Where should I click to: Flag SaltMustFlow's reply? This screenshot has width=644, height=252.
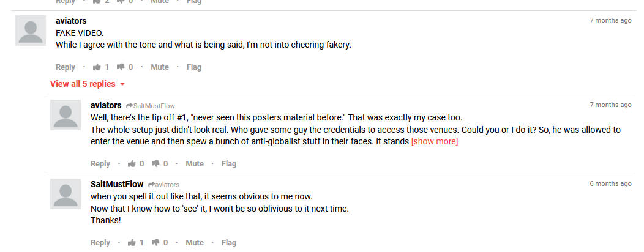pos(229,243)
